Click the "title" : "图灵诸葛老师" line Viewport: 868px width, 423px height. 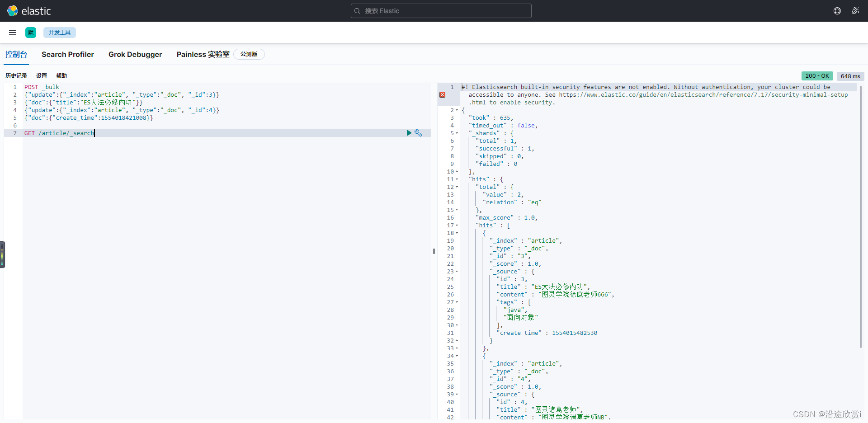coord(540,410)
